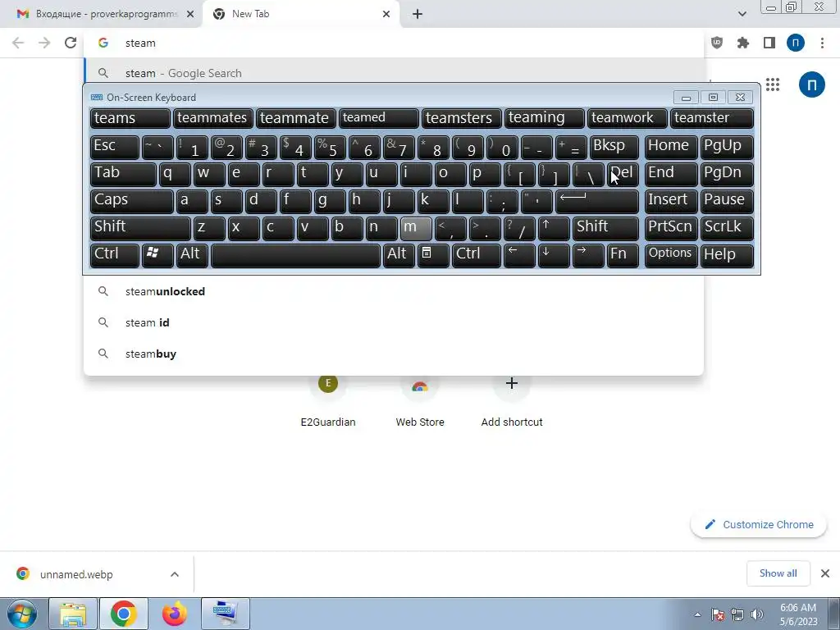
Task: Tap the right arrow key
Action: (x=588, y=255)
